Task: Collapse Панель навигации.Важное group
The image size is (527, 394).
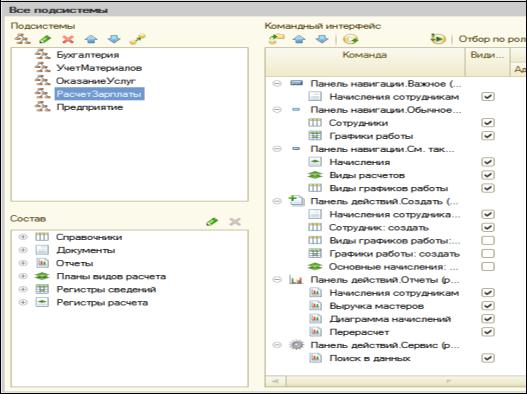Action: click(277, 83)
